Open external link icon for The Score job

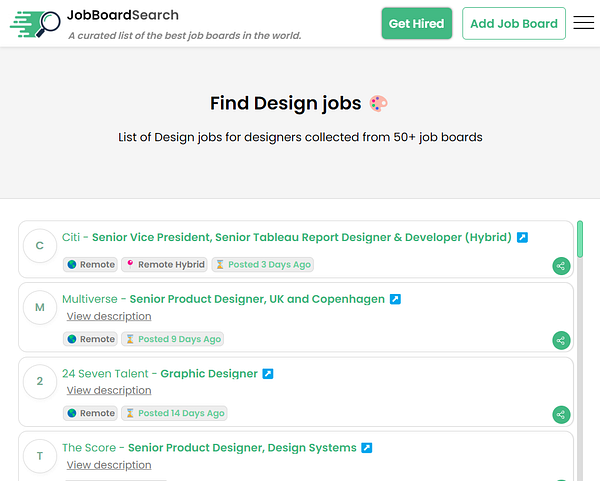(367, 448)
